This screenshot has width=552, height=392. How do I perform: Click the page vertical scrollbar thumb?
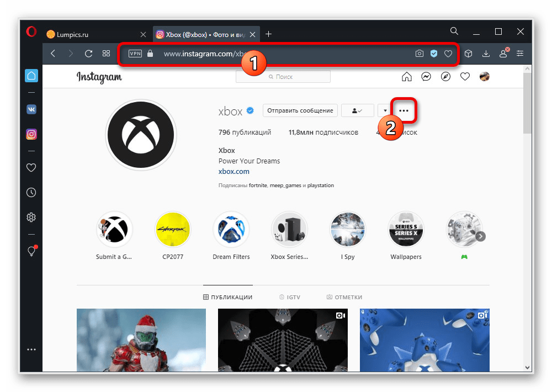(527, 103)
